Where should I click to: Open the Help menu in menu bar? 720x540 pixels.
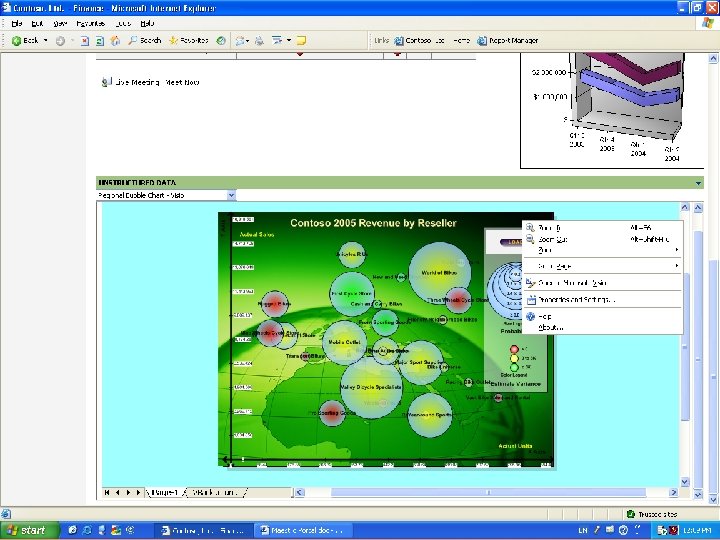[x=147, y=23]
